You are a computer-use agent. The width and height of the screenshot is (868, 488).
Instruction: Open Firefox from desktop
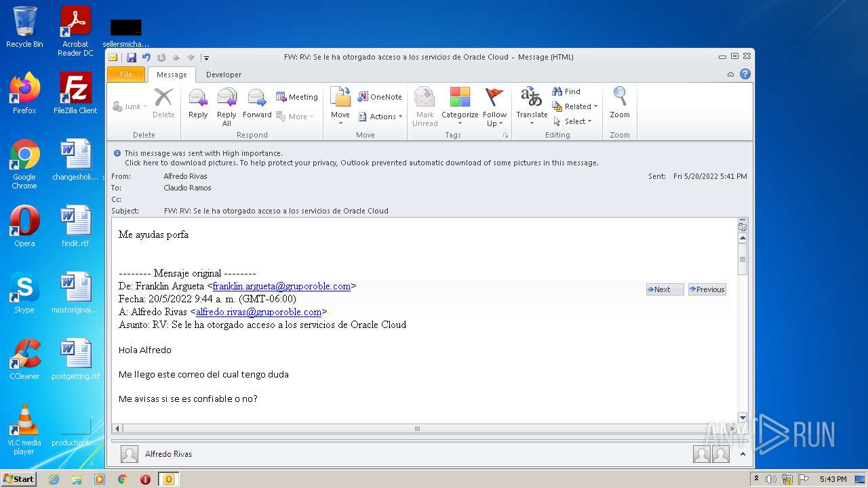[24, 94]
